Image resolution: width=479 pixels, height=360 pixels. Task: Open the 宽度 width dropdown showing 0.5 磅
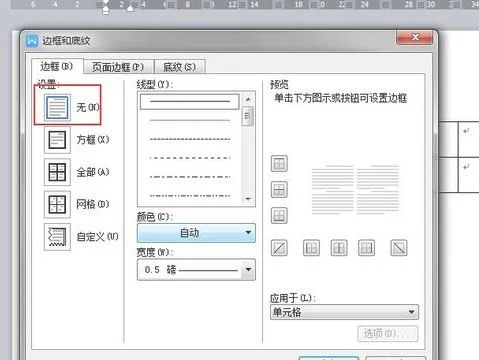pyautogui.click(x=196, y=269)
